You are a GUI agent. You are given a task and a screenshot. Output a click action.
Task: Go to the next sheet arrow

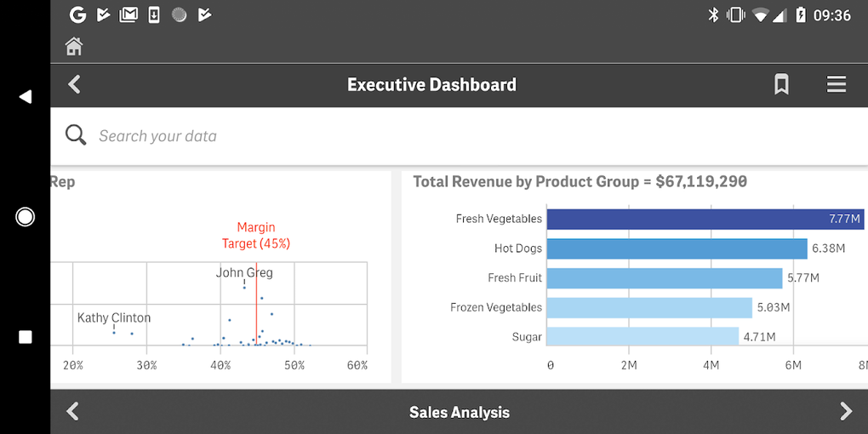845,412
